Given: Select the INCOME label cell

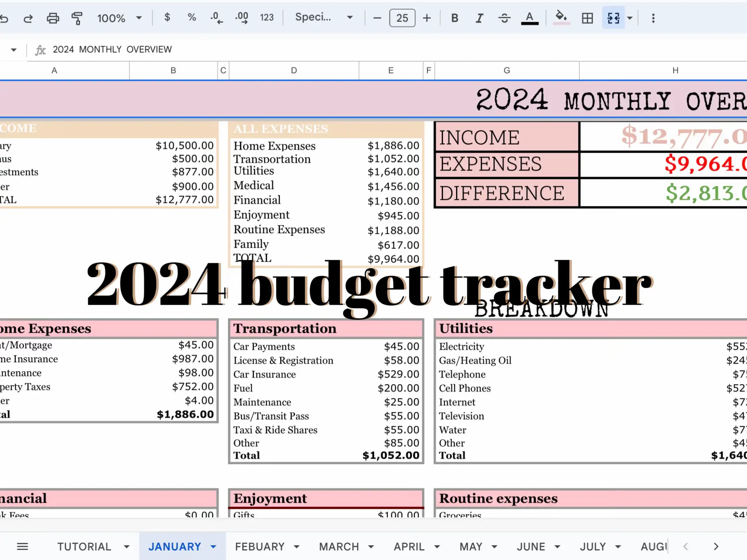Looking at the screenshot, I should [x=507, y=137].
